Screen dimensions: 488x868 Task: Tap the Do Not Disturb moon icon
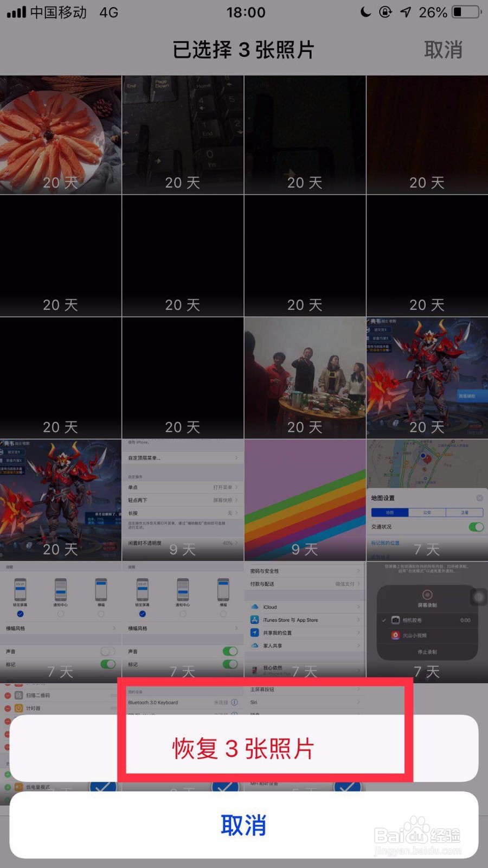366,12
